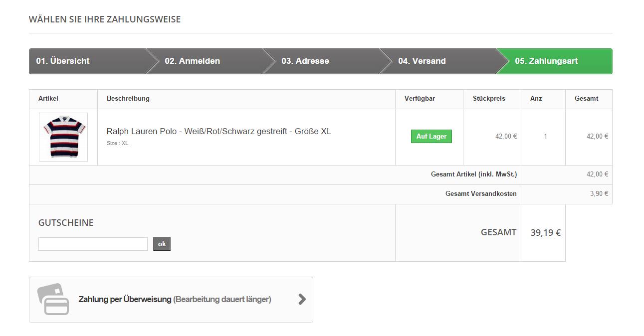
Task: Click the Artikel column header
Action: click(x=48, y=98)
